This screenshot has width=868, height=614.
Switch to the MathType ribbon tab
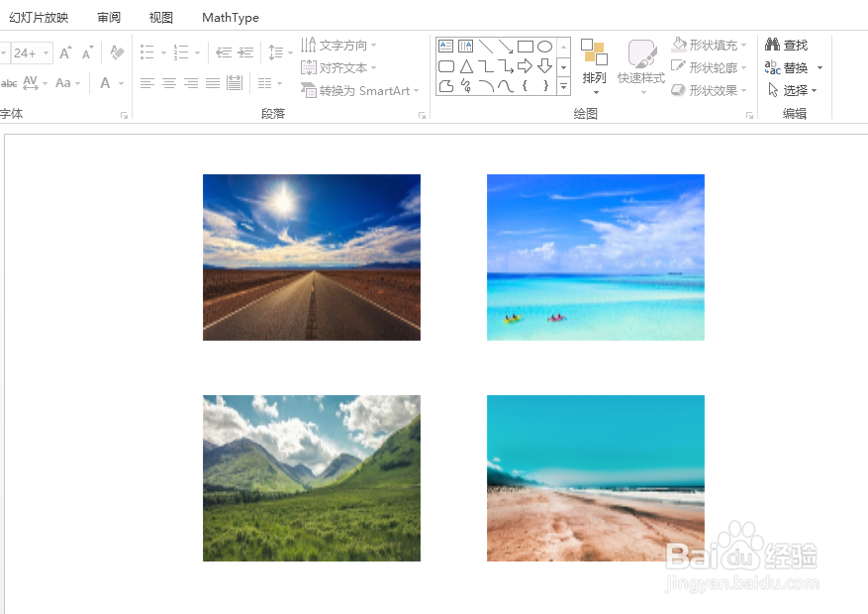tap(230, 17)
